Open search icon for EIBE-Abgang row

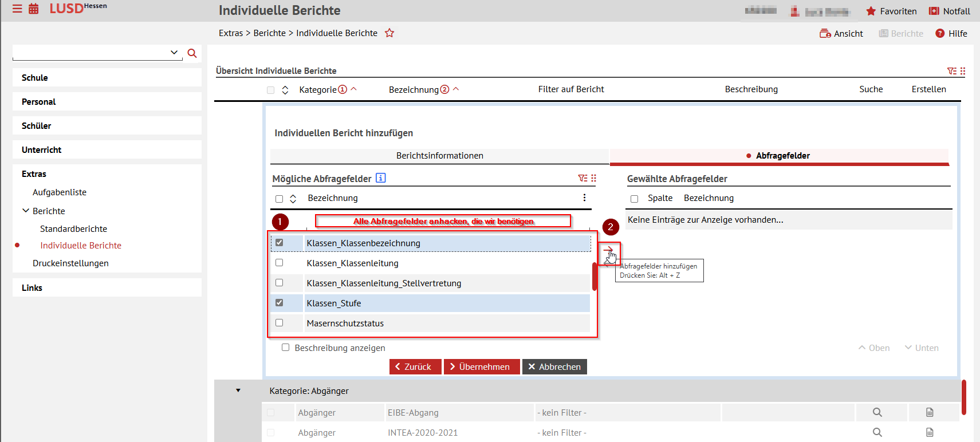pyautogui.click(x=877, y=412)
